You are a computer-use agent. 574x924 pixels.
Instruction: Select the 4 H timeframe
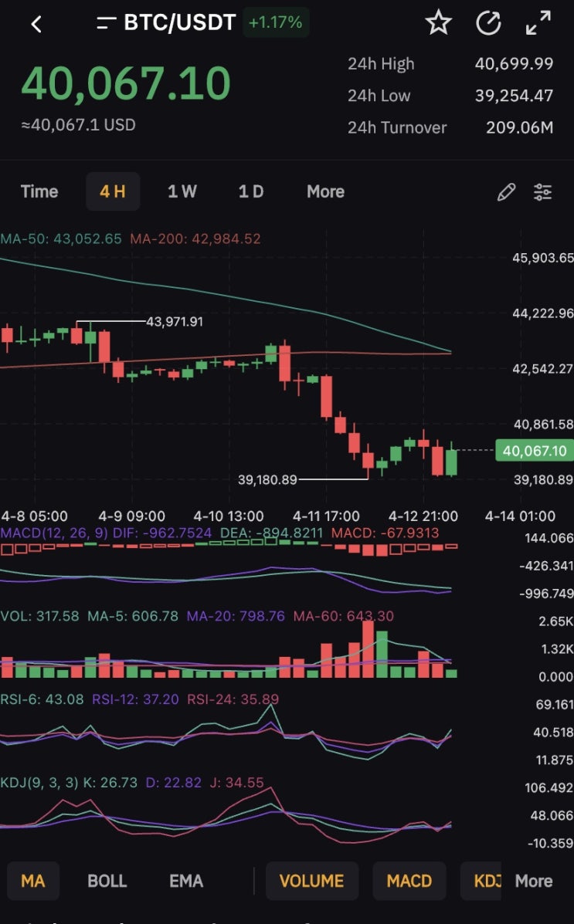pyautogui.click(x=113, y=191)
